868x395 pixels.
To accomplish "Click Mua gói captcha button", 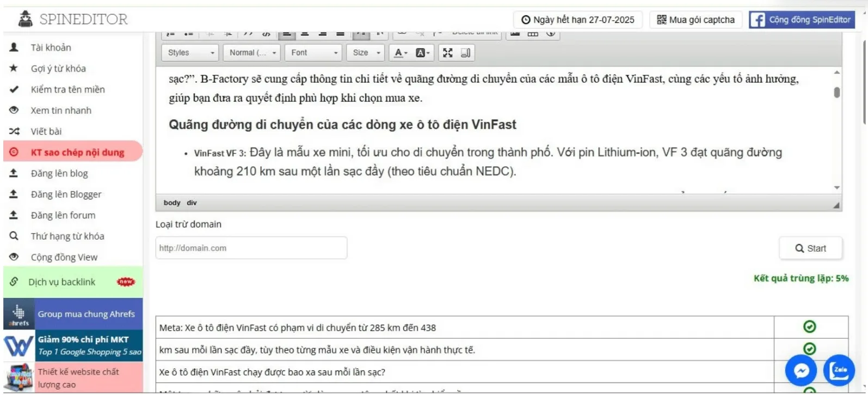I will click(695, 20).
